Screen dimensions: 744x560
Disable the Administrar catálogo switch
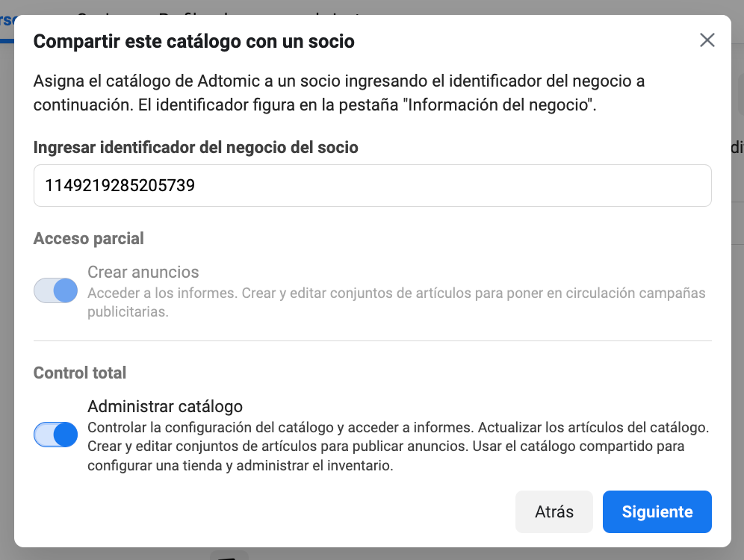pyautogui.click(x=55, y=435)
